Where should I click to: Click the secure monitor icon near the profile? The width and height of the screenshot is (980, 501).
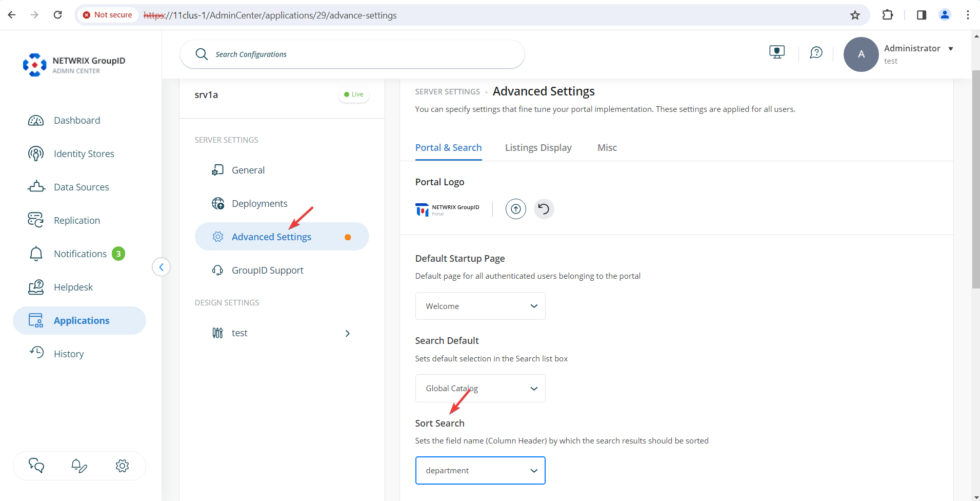(x=777, y=51)
